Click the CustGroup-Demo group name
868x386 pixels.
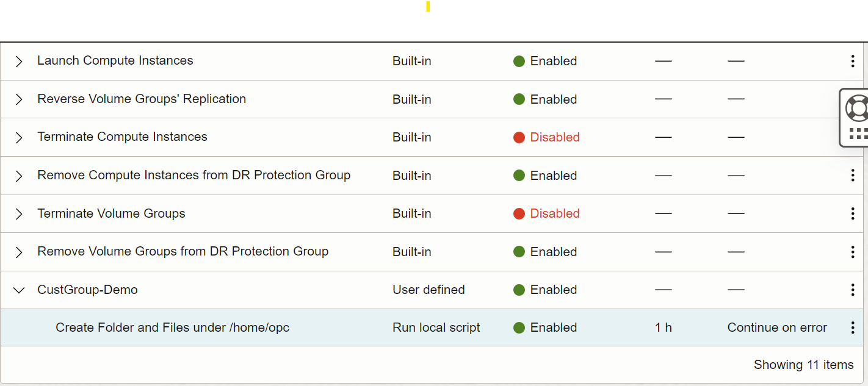[x=87, y=290]
